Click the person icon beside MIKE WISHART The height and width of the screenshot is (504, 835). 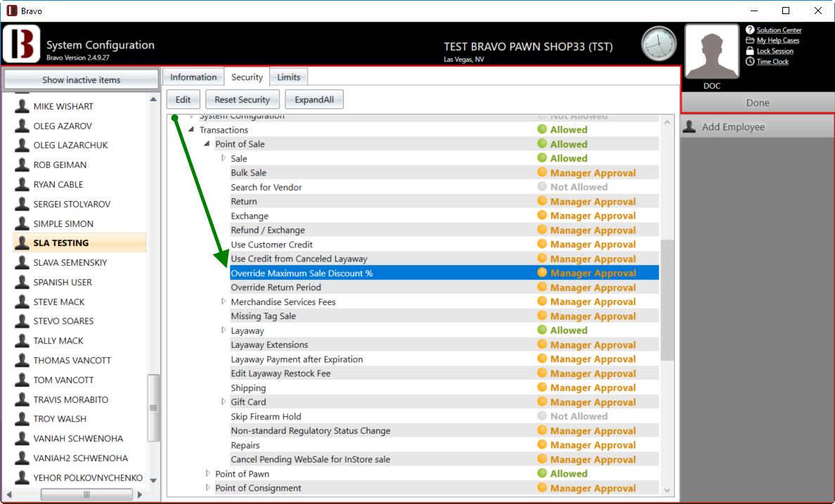tap(22, 106)
